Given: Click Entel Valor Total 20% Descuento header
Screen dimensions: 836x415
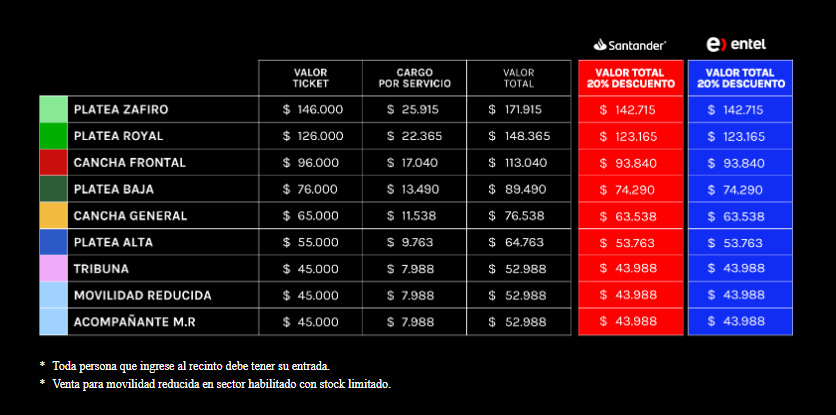Looking at the screenshot, I should [x=739, y=78].
